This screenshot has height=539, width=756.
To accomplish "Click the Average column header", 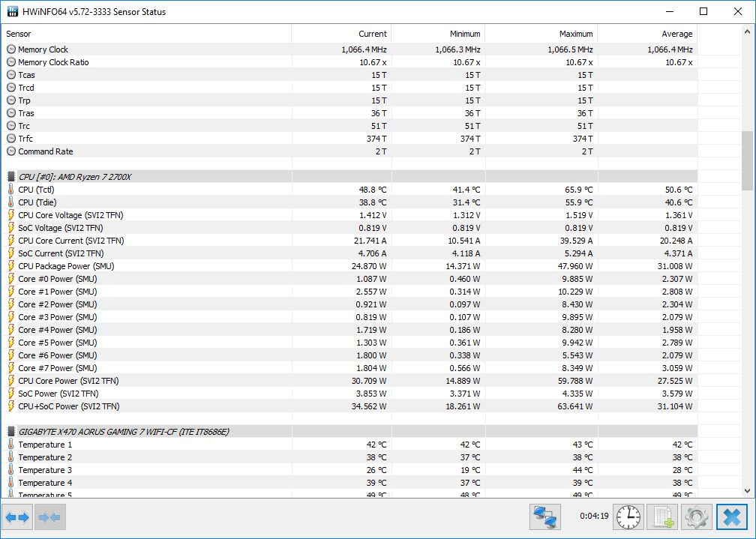I will tap(647, 34).
